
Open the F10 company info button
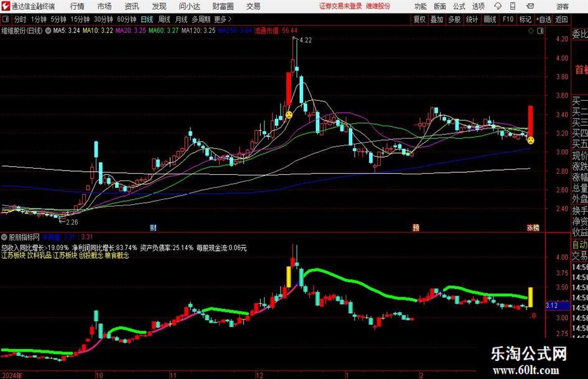508,19
